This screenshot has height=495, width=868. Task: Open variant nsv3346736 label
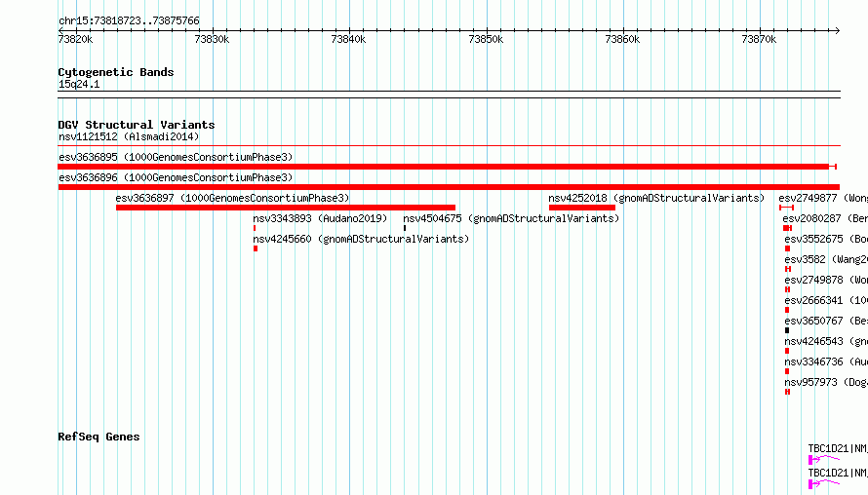point(826,362)
